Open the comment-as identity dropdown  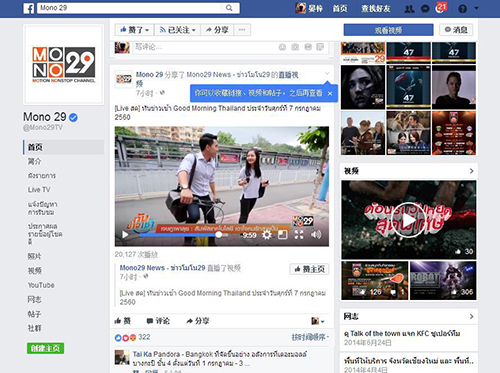point(317,321)
